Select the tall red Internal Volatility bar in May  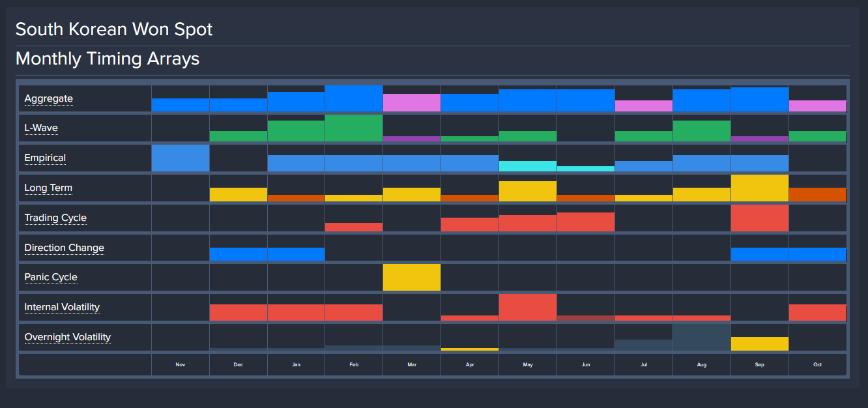pyautogui.click(x=528, y=307)
